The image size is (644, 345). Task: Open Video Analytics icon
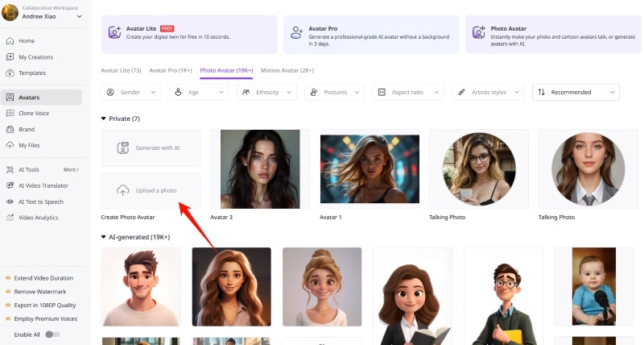click(x=10, y=218)
